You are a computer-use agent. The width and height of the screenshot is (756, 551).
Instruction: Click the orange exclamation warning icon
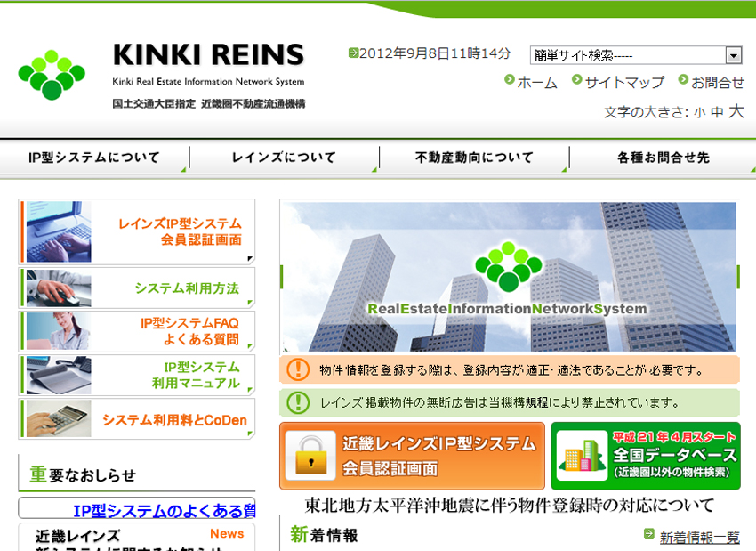tap(298, 369)
